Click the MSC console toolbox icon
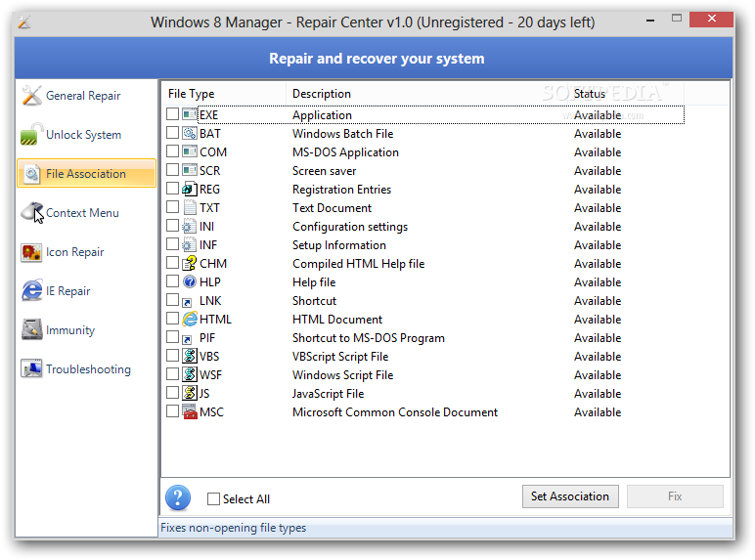 tap(190, 411)
